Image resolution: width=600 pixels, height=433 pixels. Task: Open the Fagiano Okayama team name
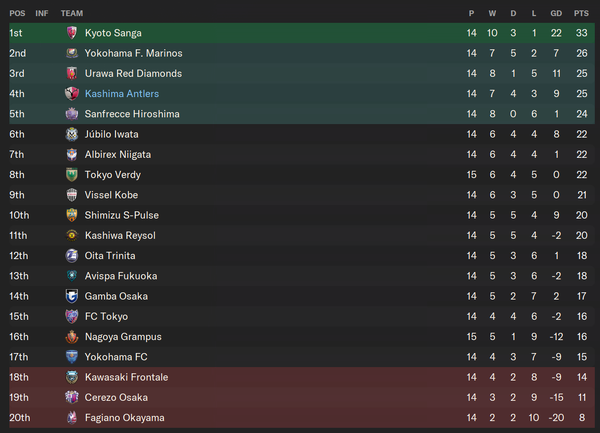124,418
